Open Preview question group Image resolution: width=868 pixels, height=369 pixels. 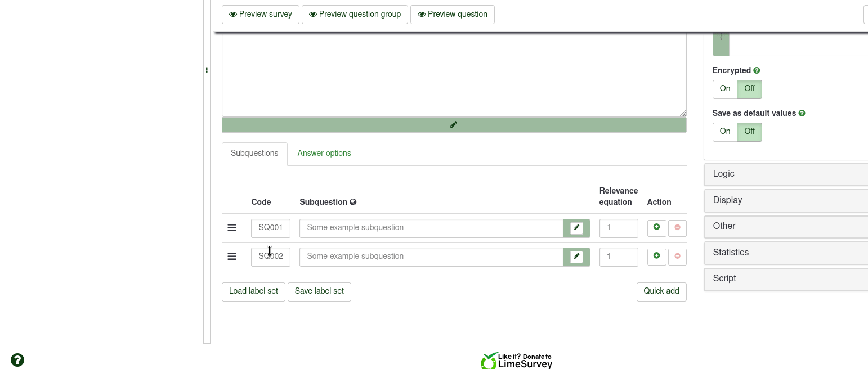pos(355,15)
